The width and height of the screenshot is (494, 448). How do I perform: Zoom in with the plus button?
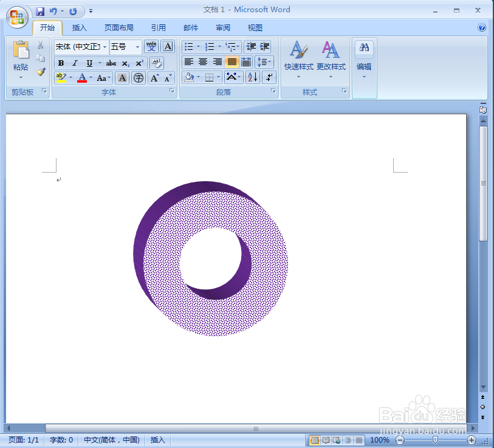click(x=472, y=440)
